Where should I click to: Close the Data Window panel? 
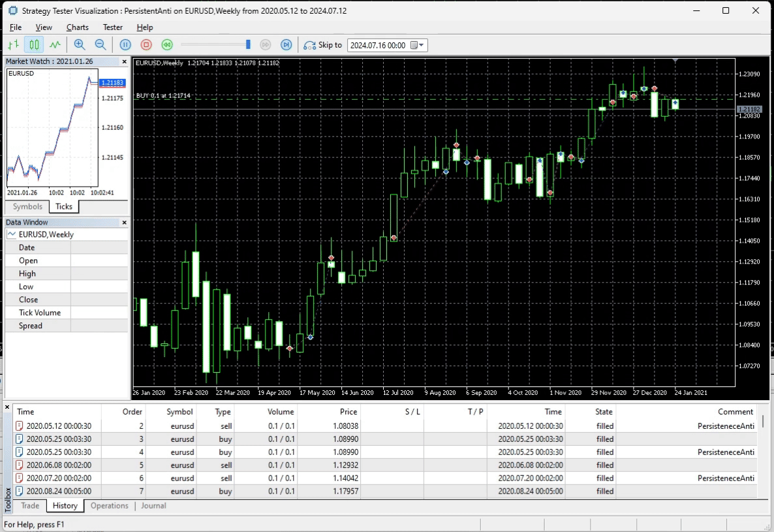tap(123, 222)
